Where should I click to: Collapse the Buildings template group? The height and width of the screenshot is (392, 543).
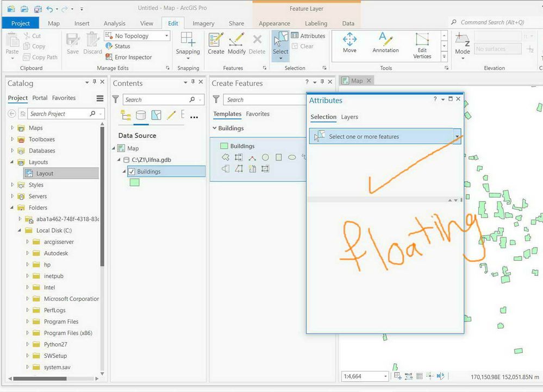[x=214, y=128]
